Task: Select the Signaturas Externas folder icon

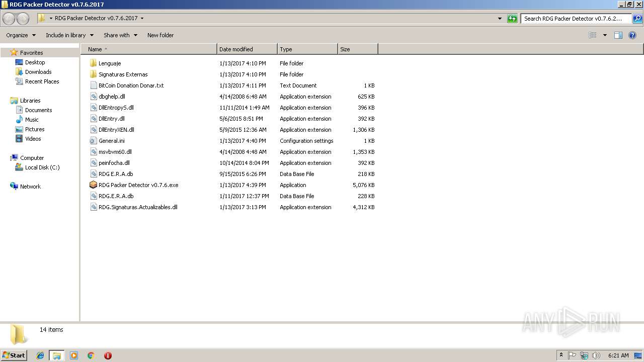Action: (93, 74)
